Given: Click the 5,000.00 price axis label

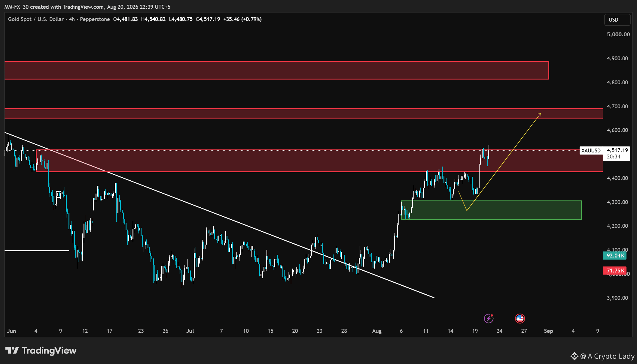Looking at the screenshot, I should coord(618,35).
